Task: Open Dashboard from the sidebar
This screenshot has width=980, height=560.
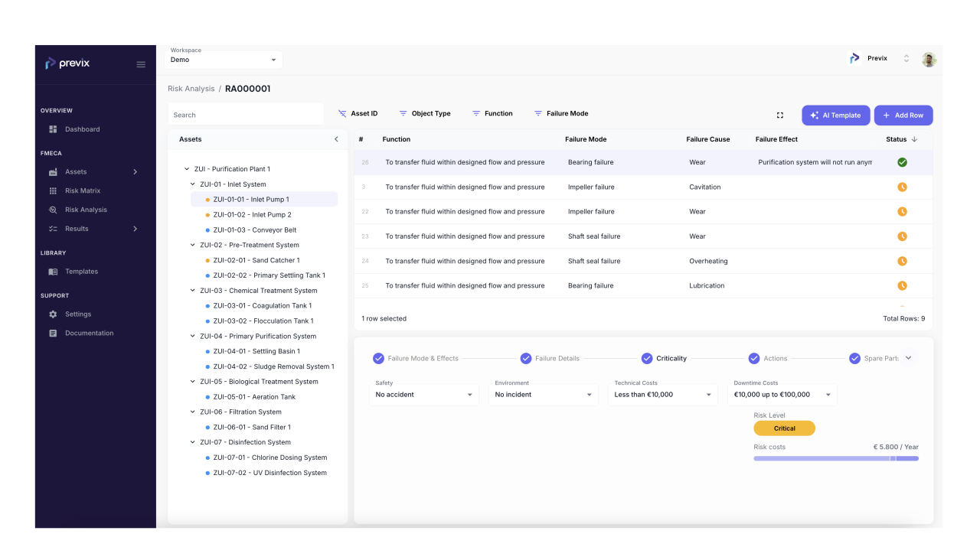Action: click(82, 129)
